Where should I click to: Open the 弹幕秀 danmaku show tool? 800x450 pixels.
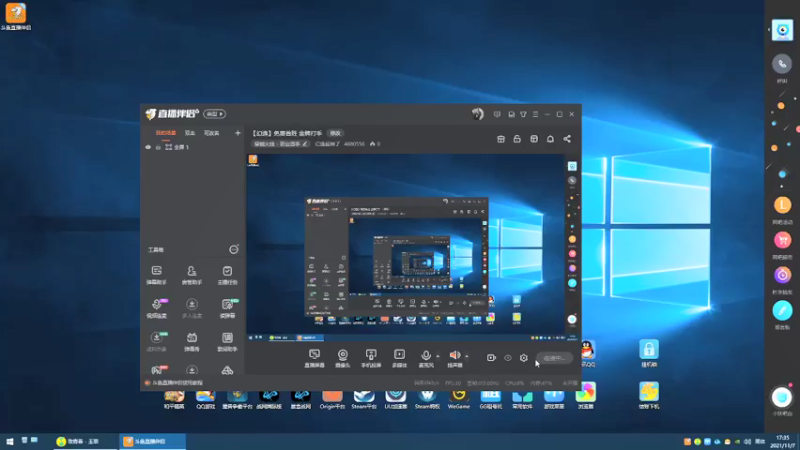(x=191, y=342)
